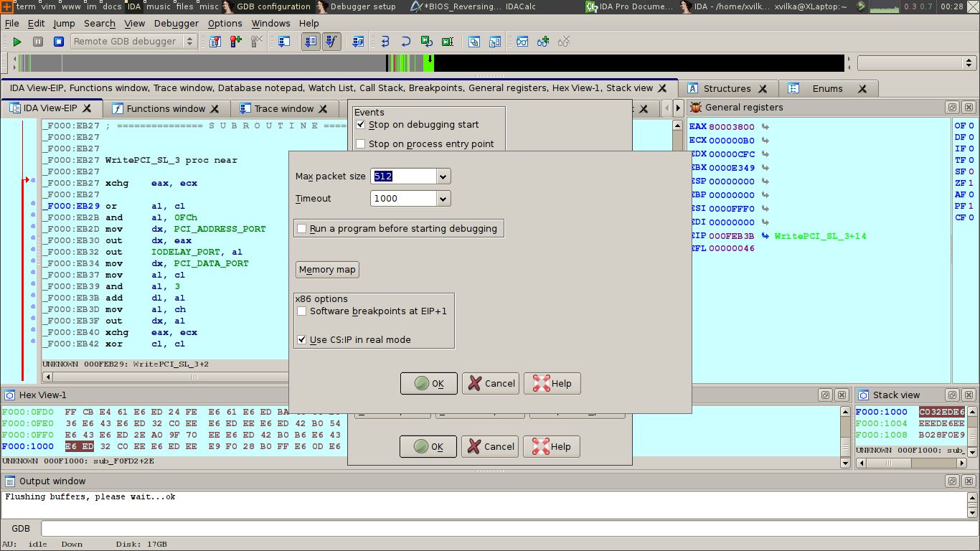The width and height of the screenshot is (980, 551).
Task: Float the General registers panel
Action: [x=953, y=108]
